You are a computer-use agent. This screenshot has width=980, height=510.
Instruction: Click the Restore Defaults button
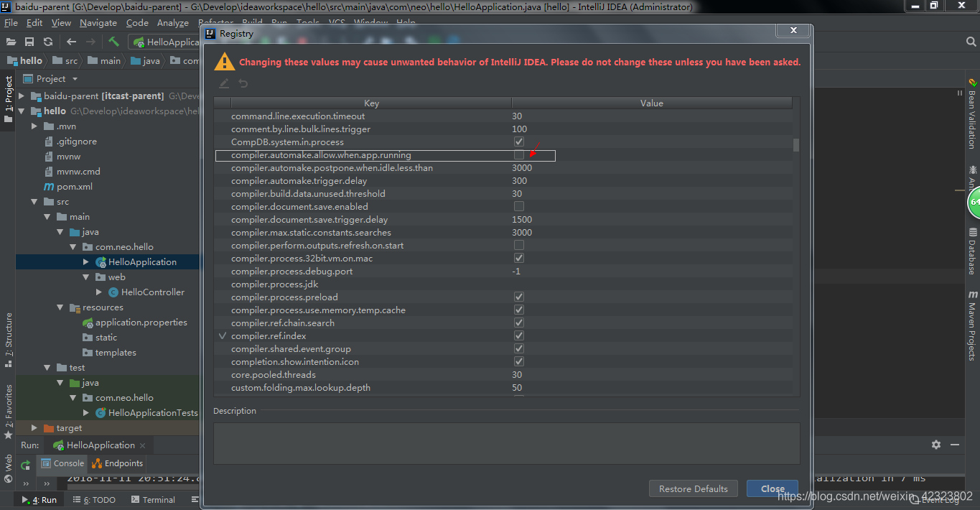tap(694, 488)
